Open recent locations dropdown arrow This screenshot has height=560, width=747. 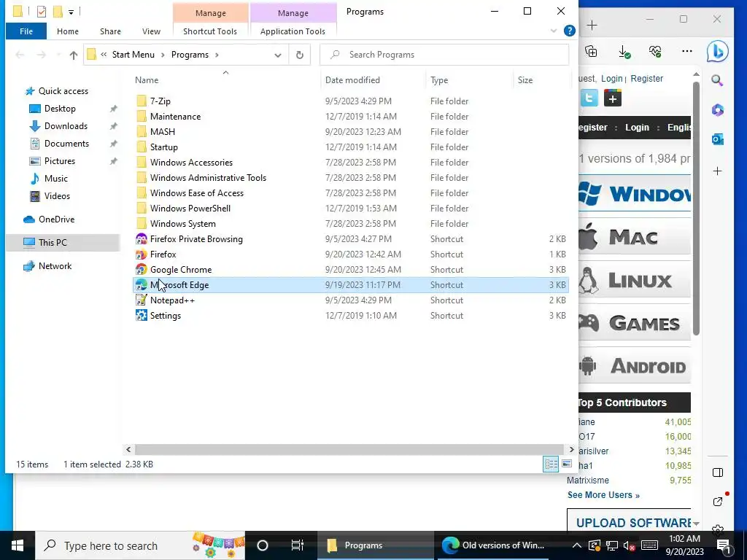tap(58, 55)
